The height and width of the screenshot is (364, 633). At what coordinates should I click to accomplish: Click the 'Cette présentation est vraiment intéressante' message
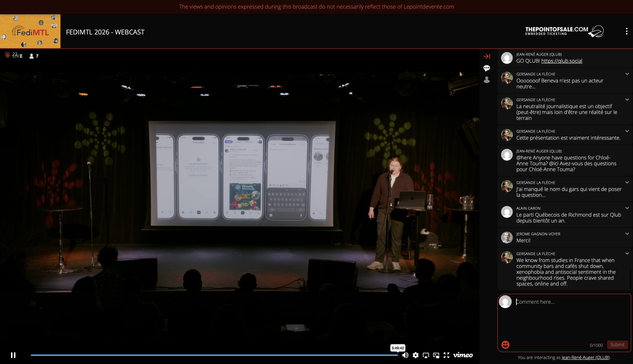pyautogui.click(x=568, y=138)
